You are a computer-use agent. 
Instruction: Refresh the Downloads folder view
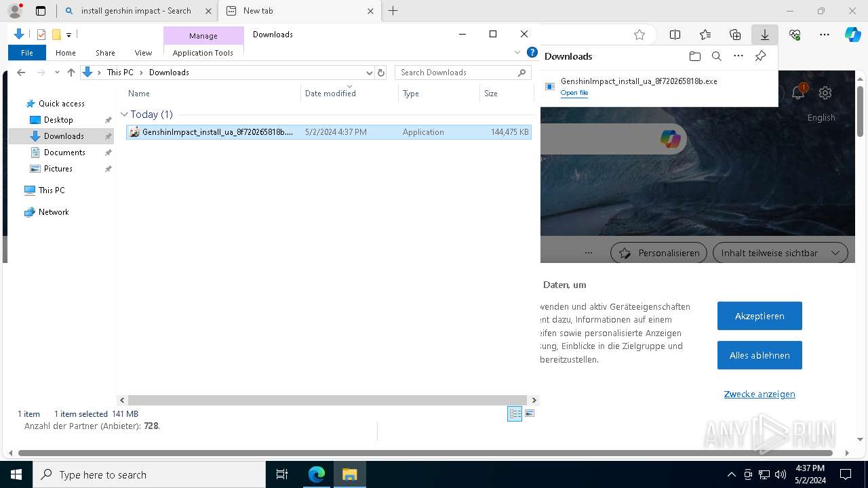coord(381,73)
